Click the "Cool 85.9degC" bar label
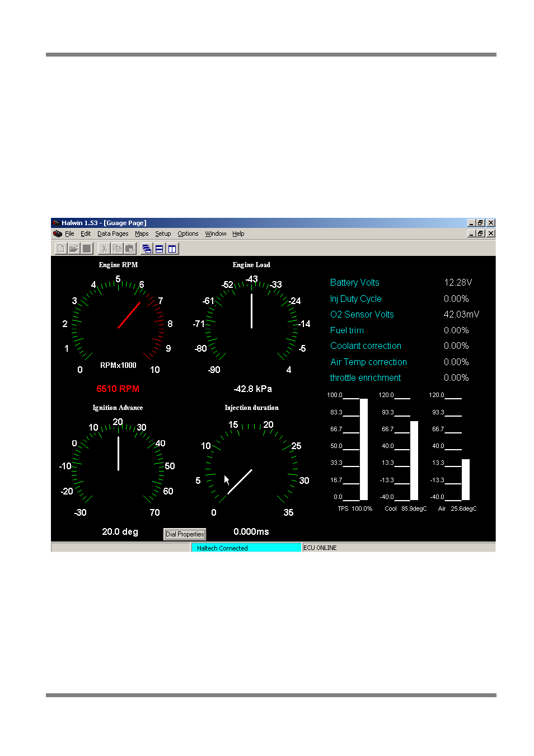The image size is (534, 756). 406,508
